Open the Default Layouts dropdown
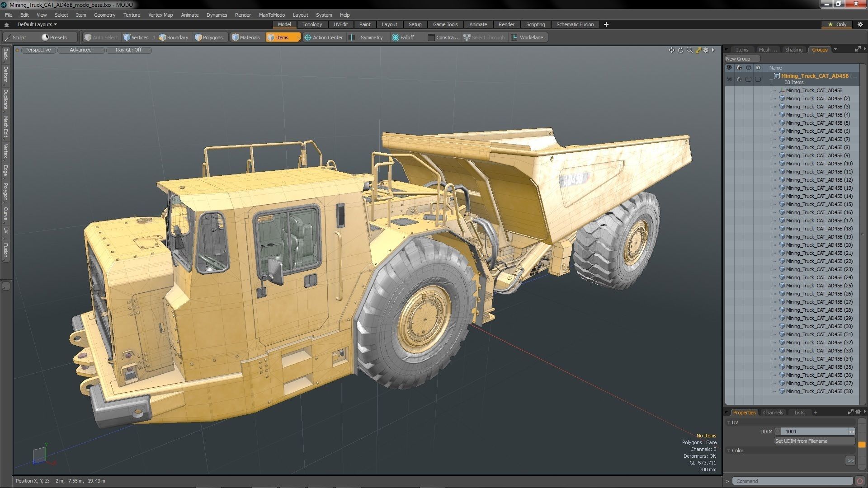Image resolution: width=868 pixels, height=488 pixels. (37, 24)
